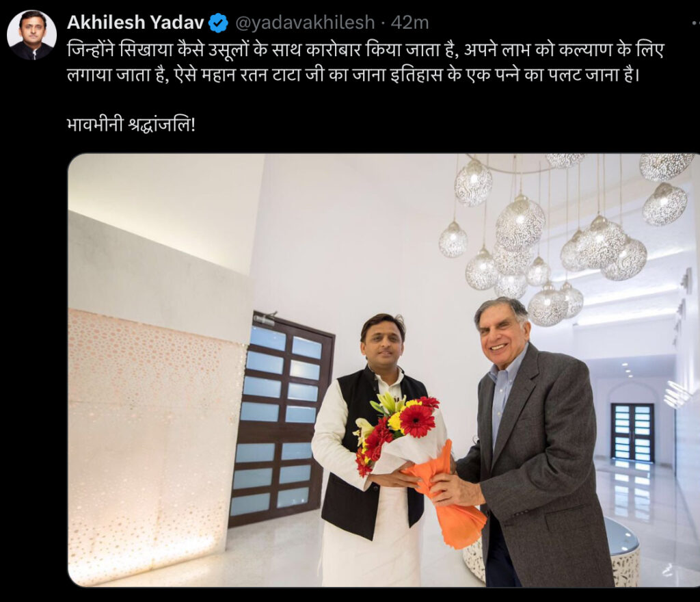Click the display name Akhilesh Yadav
The image size is (700, 602).
click(x=135, y=23)
